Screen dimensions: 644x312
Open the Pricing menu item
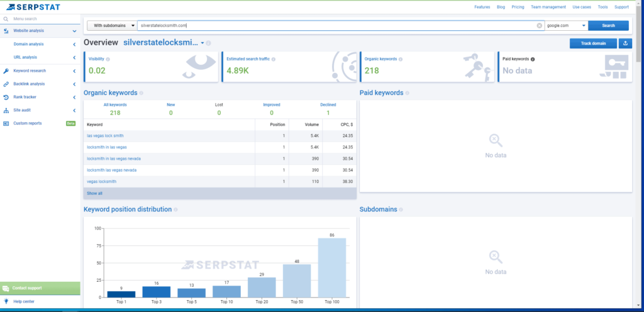click(518, 7)
